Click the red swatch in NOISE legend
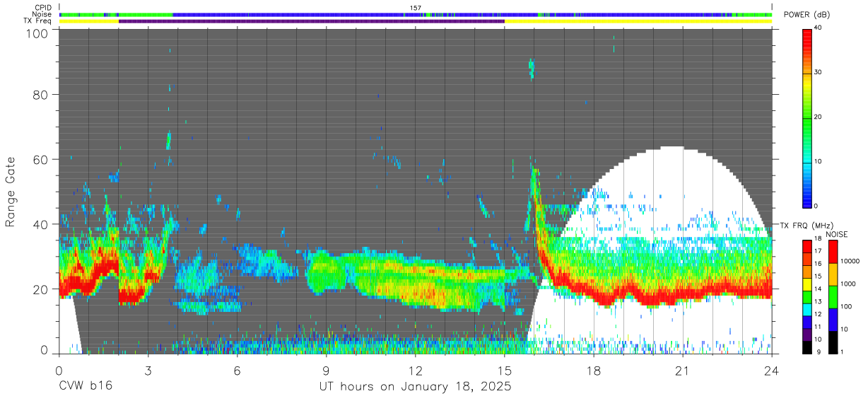Viewport: 868px width, 401px height. (x=833, y=252)
